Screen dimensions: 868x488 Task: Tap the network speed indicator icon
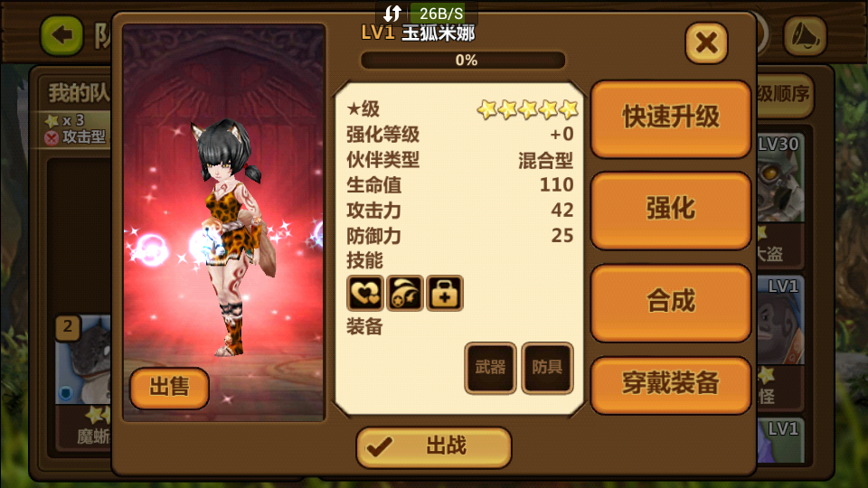pyautogui.click(x=392, y=13)
